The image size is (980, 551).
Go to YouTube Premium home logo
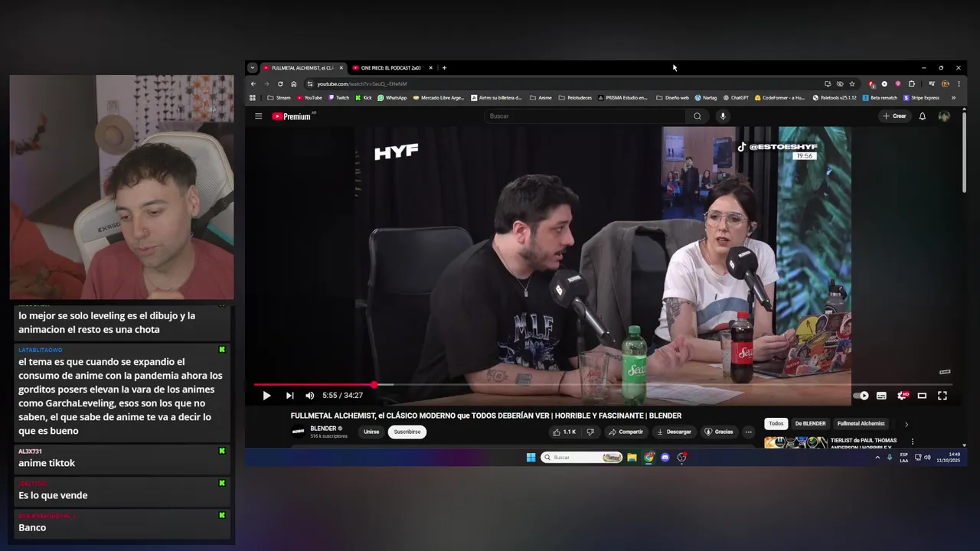[292, 116]
